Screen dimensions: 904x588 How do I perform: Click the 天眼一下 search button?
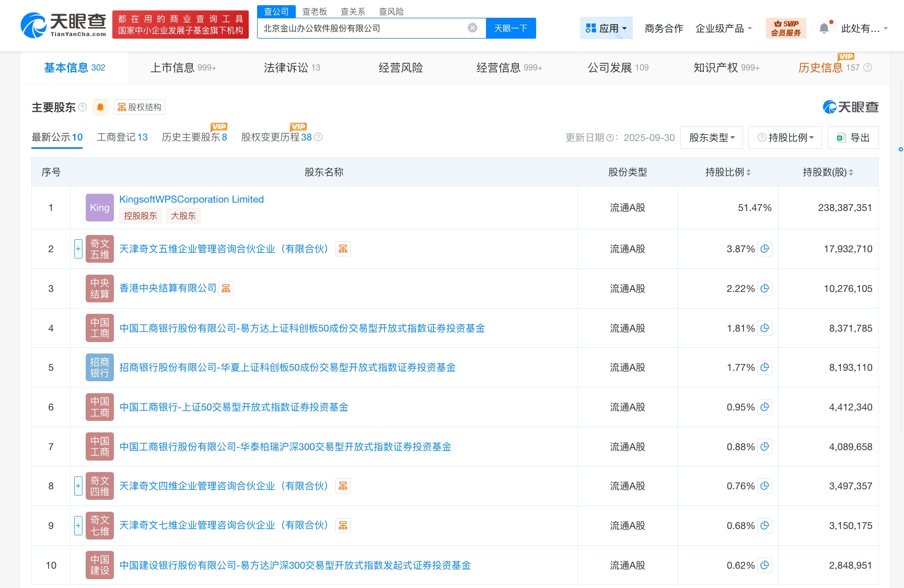(x=511, y=28)
